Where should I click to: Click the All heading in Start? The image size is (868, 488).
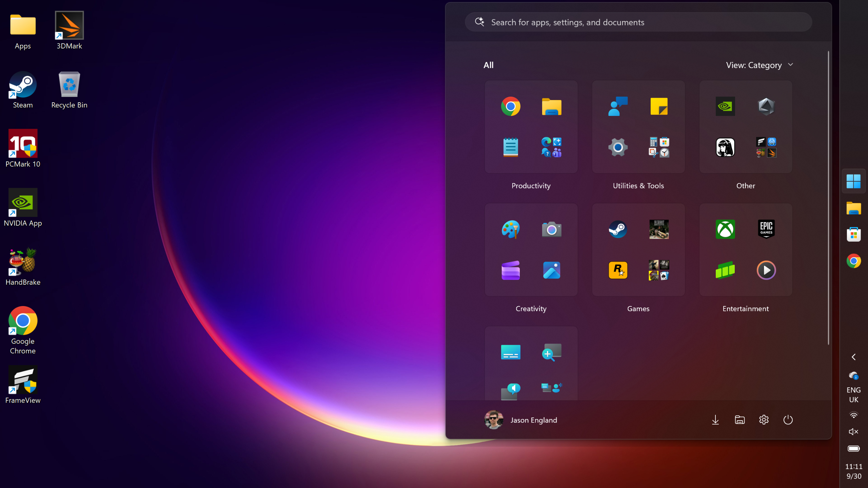tap(489, 65)
